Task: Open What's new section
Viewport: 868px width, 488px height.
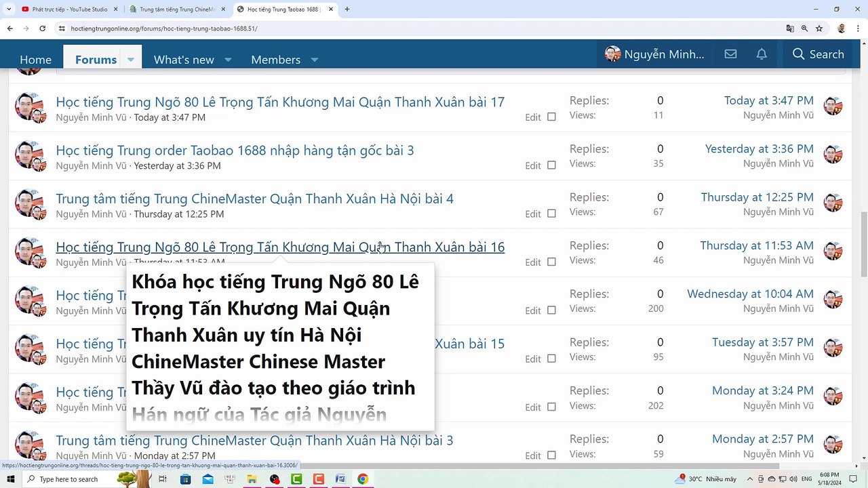Action: point(184,60)
